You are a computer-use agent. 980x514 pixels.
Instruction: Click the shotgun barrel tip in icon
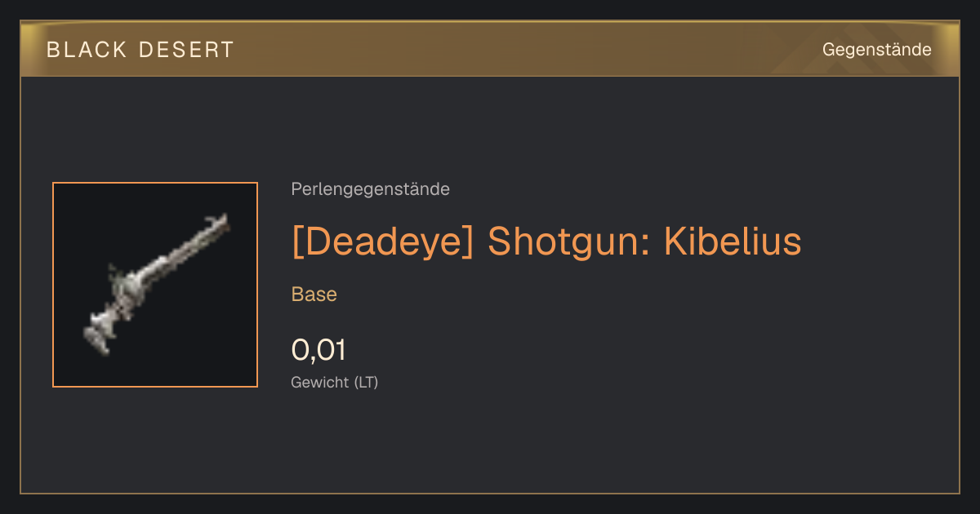(219, 223)
